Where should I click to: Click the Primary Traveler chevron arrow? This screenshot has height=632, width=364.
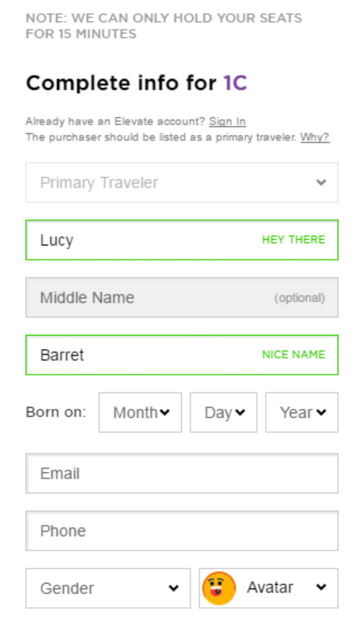pos(321,182)
